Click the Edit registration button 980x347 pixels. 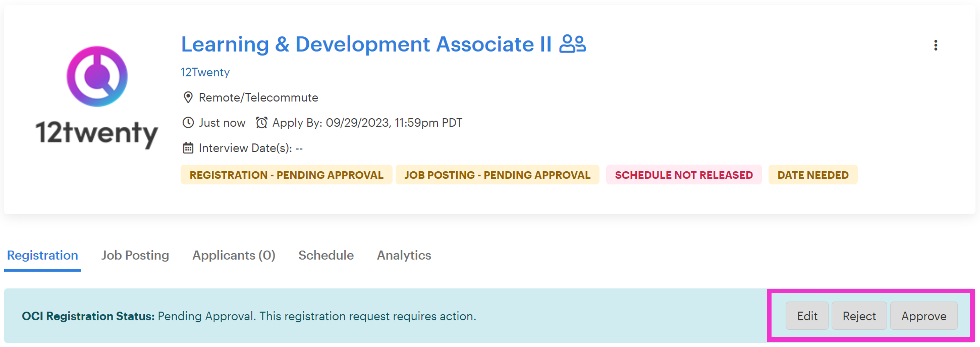(x=807, y=316)
